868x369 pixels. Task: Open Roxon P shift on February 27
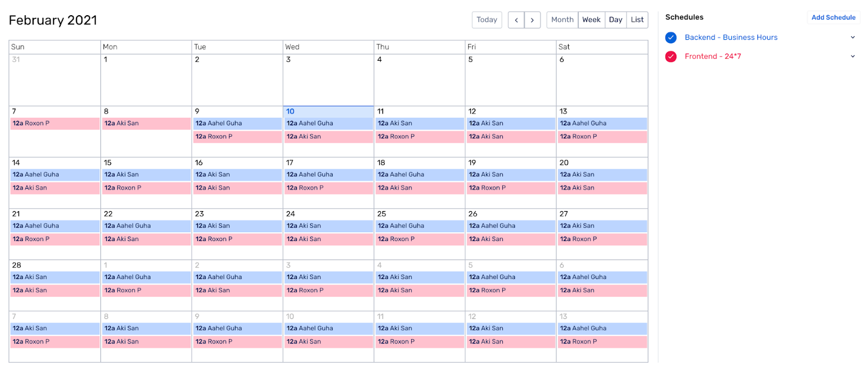click(602, 239)
